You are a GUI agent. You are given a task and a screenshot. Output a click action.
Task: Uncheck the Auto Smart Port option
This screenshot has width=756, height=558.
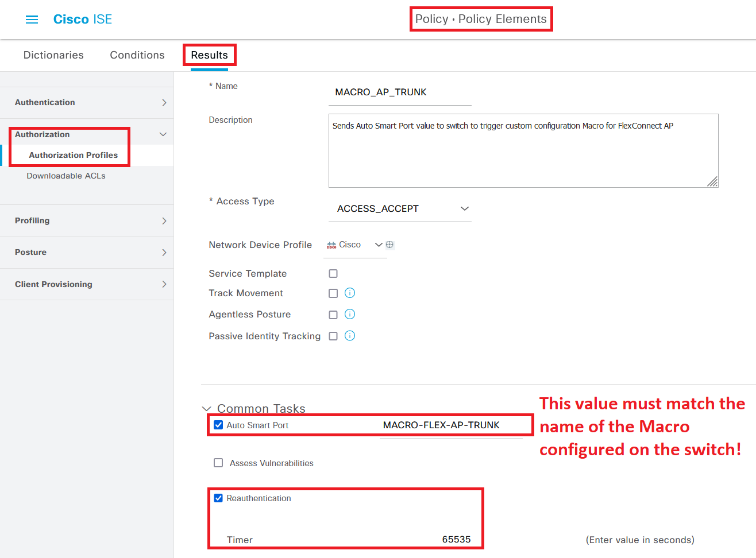(x=219, y=425)
